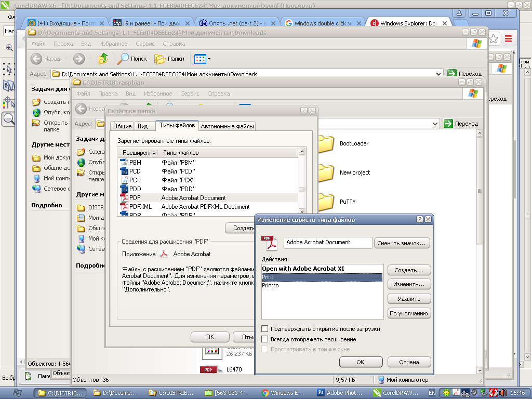Click the Расширения column header
The image size is (532, 399).
[x=139, y=153]
